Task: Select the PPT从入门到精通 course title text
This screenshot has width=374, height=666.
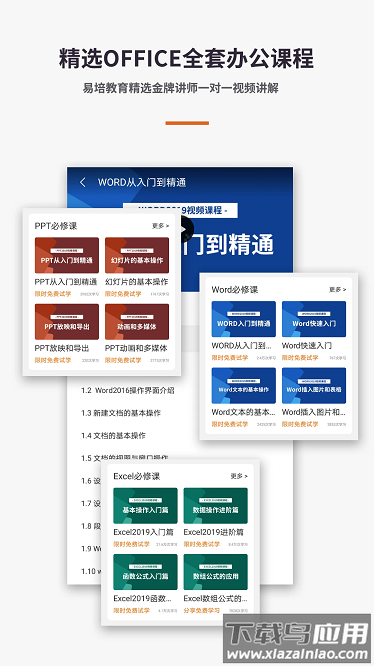Action: point(66,282)
